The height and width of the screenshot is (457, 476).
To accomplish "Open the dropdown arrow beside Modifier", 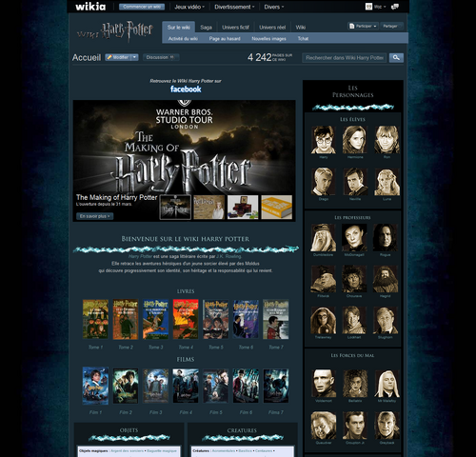I will (135, 57).
